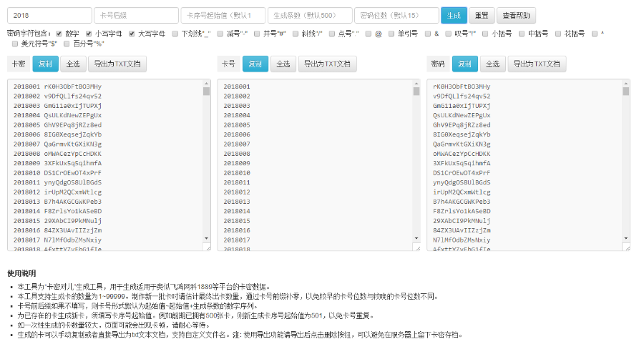Click the 卡序号起始值 start value field

coord(223,16)
